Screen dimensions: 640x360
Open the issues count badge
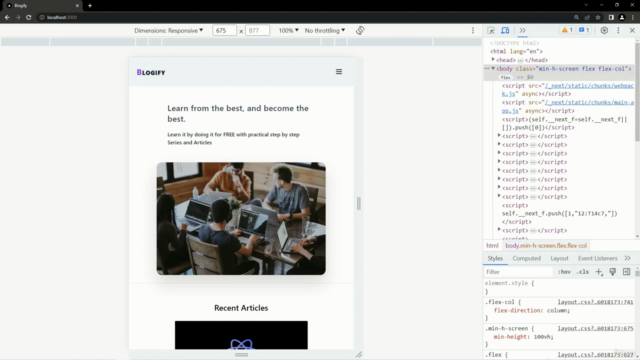click(x=584, y=30)
